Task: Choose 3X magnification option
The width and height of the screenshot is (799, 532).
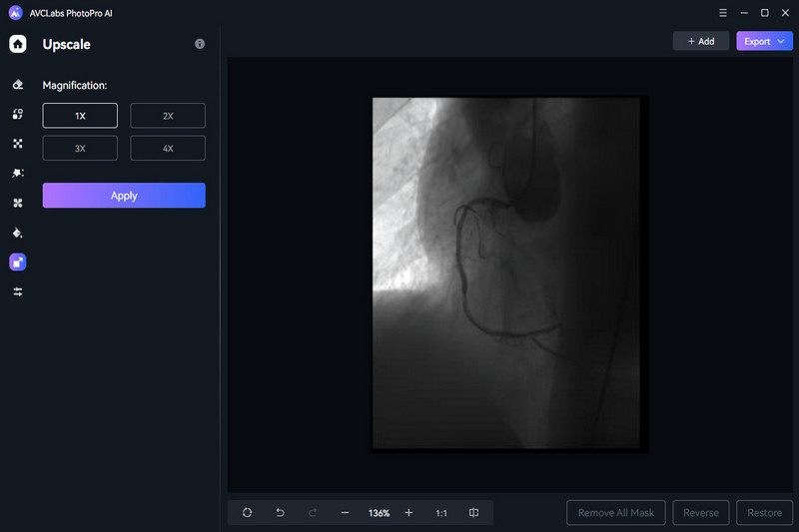Action: click(x=80, y=149)
